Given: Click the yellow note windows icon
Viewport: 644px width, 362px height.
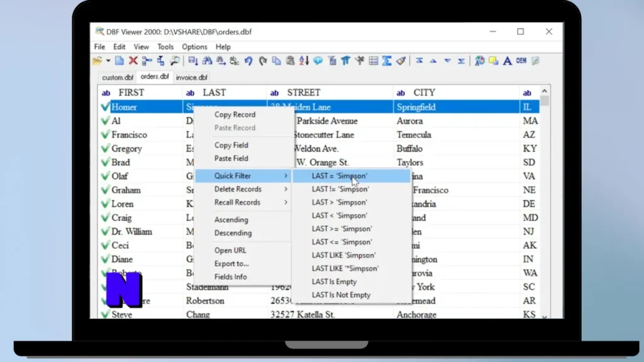Looking at the screenshot, I should [x=493, y=61].
